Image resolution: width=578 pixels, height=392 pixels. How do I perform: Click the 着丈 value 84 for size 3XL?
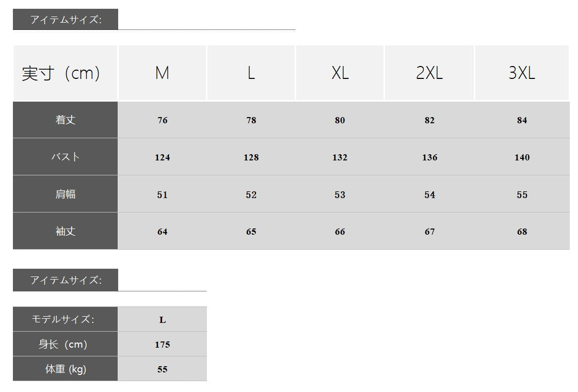tap(522, 120)
